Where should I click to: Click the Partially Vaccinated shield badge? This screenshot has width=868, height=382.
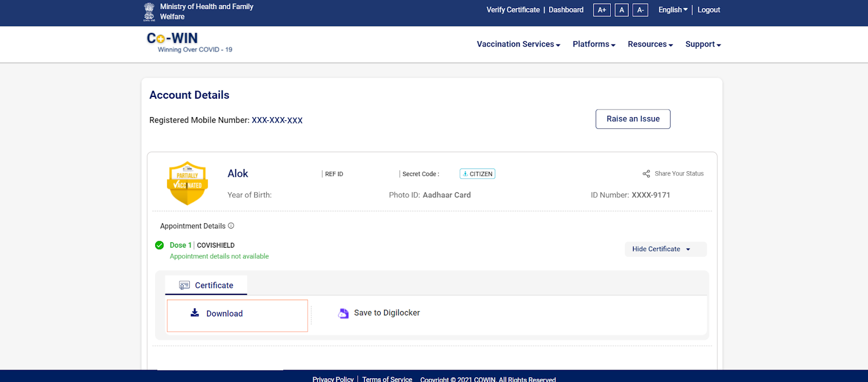pyautogui.click(x=187, y=183)
